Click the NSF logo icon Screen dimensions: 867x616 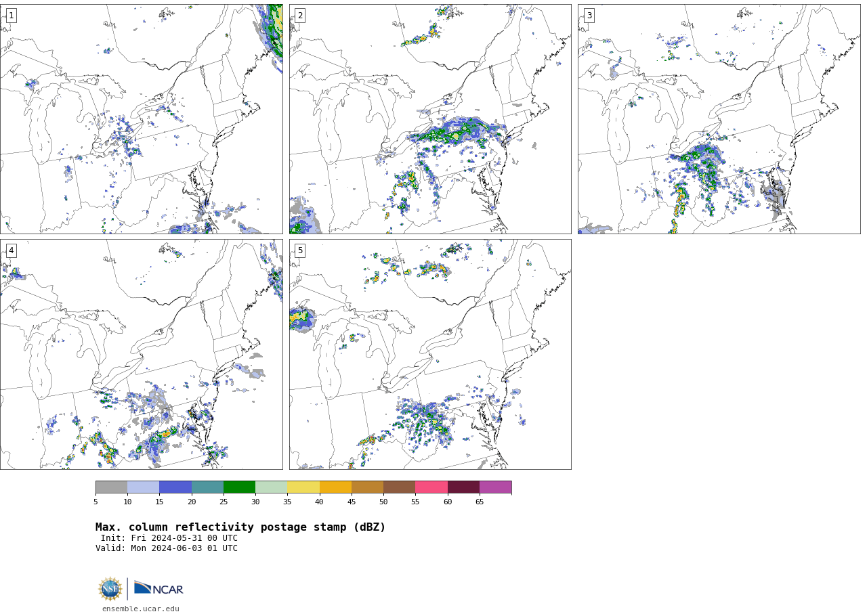pyautogui.click(x=110, y=589)
